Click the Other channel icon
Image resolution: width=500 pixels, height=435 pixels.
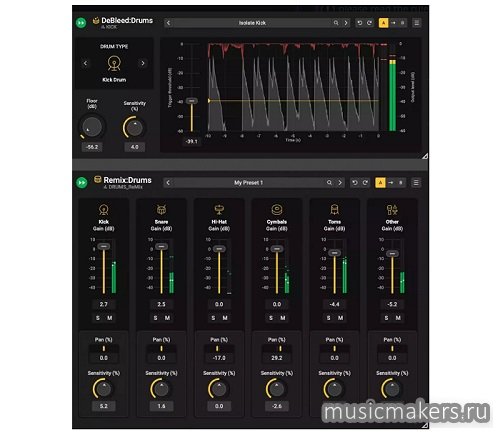392,210
